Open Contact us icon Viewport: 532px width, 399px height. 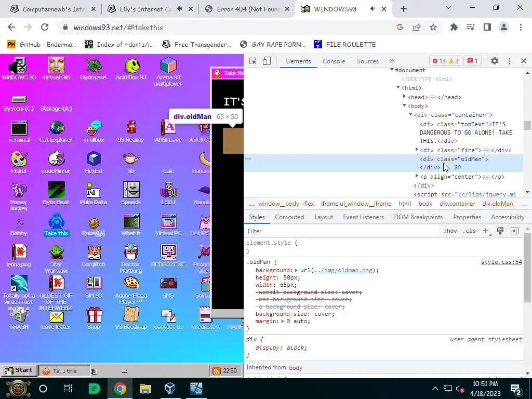tap(168, 318)
